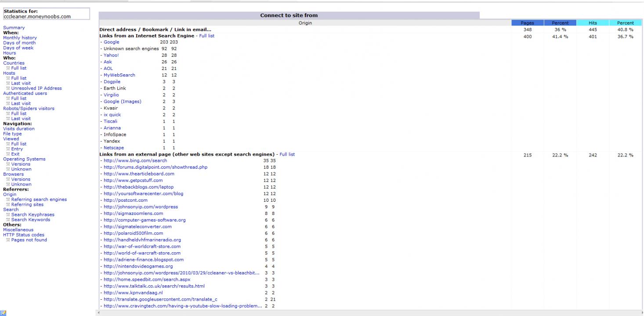Click the MyWebSearch link
The height and width of the screenshot is (316, 644).
tap(119, 75)
